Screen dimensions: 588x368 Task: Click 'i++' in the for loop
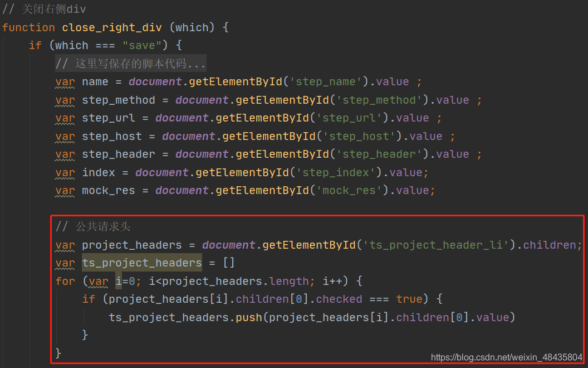click(332, 281)
